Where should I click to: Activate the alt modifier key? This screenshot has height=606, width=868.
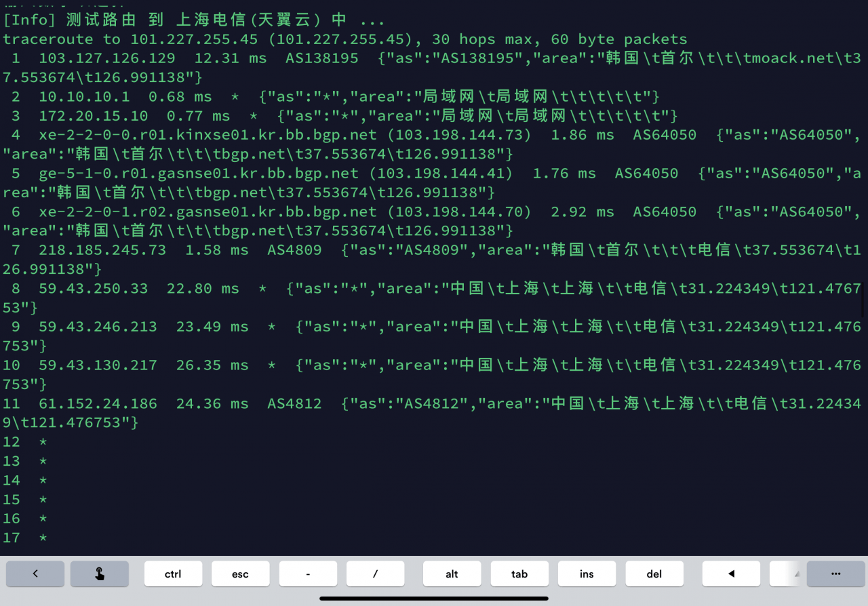click(x=452, y=573)
